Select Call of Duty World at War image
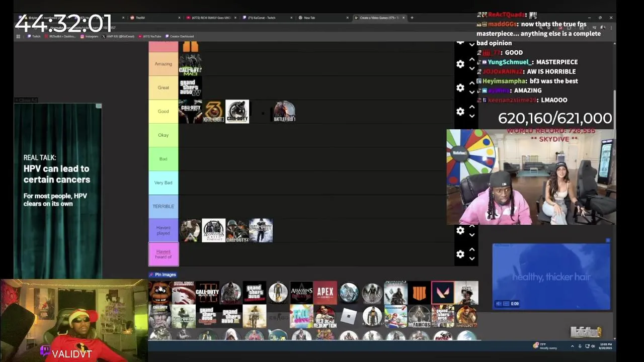644x362 pixels. click(x=261, y=230)
